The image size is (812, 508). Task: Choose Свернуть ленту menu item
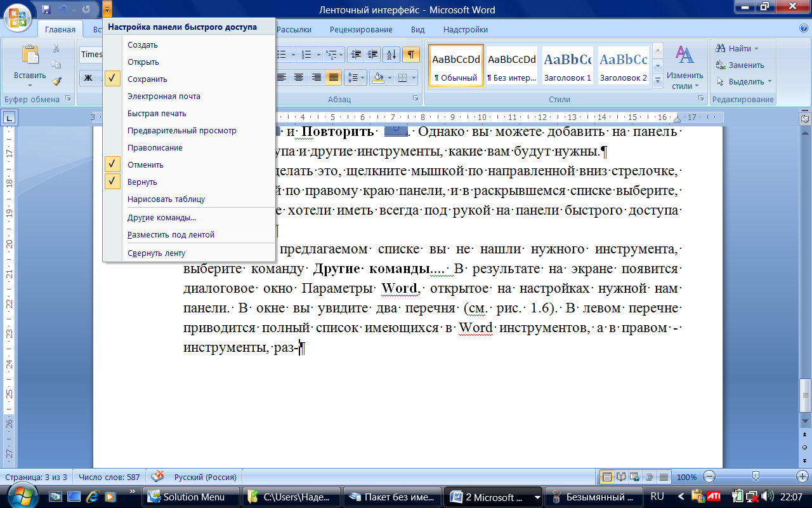point(189,253)
